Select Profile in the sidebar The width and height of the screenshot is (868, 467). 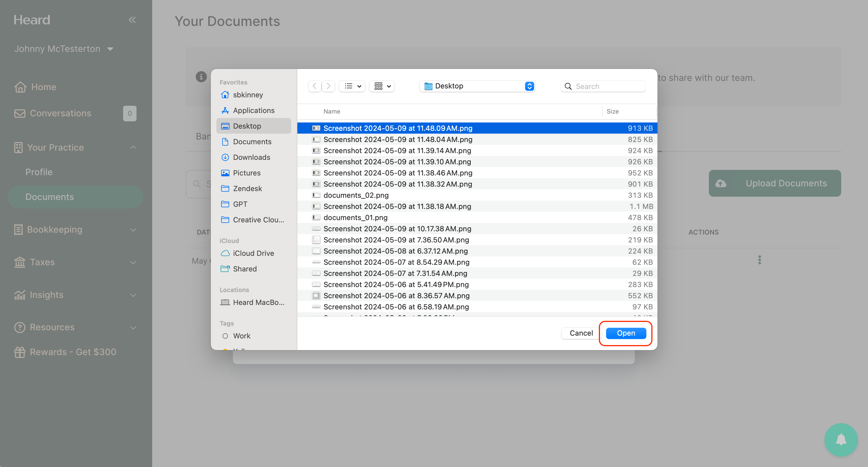click(x=39, y=172)
